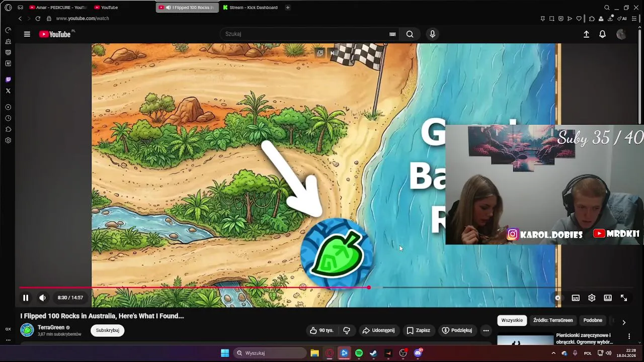Open the Pinboards pin icon in toolbar
Image resolution: width=644 pixels, height=362 pixels.
(x=542, y=19)
